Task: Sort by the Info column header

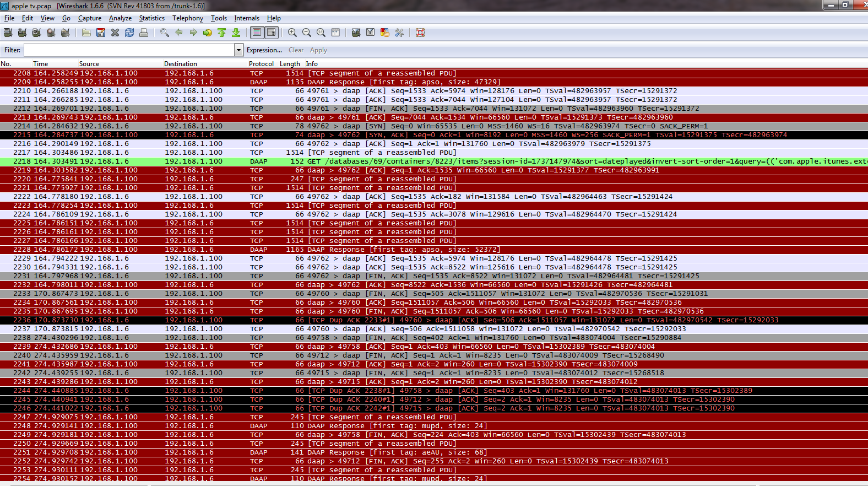Action: tap(312, 64)
